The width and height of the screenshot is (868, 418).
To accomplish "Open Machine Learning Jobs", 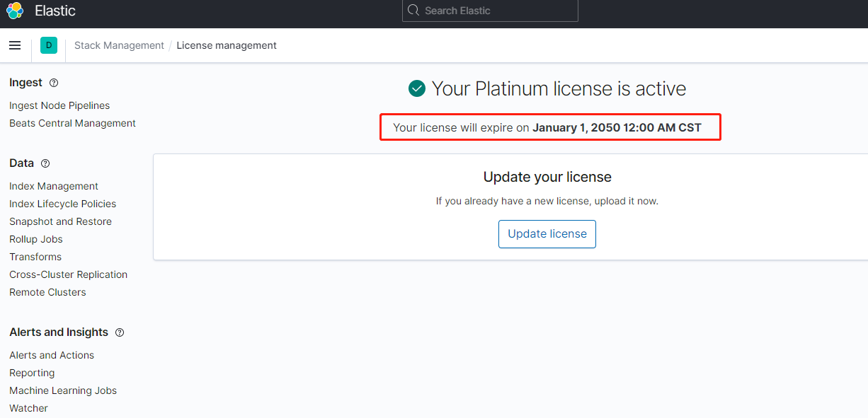I will 63,390.
